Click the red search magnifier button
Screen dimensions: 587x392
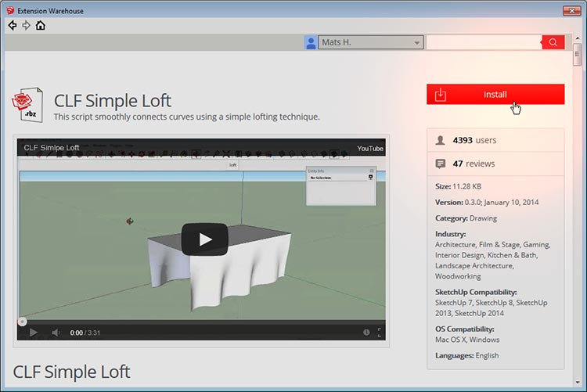(x=553, y=42)
